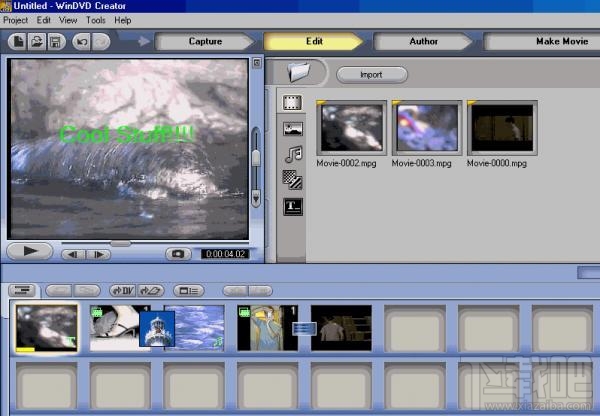
Task: Click the transition icon between last two storyboard clips
Action: [x=304, y=329]
